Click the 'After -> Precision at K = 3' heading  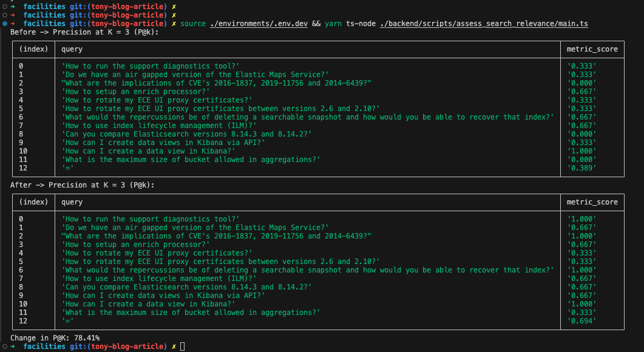click(83, 184)
